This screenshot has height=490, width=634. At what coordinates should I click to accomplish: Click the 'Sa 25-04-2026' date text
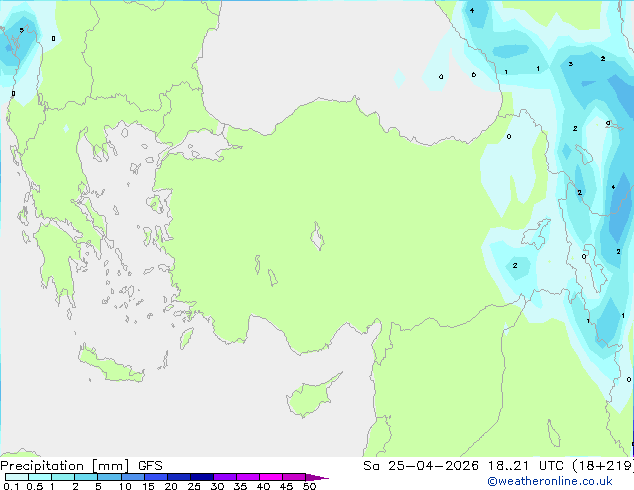pos(421,466)
